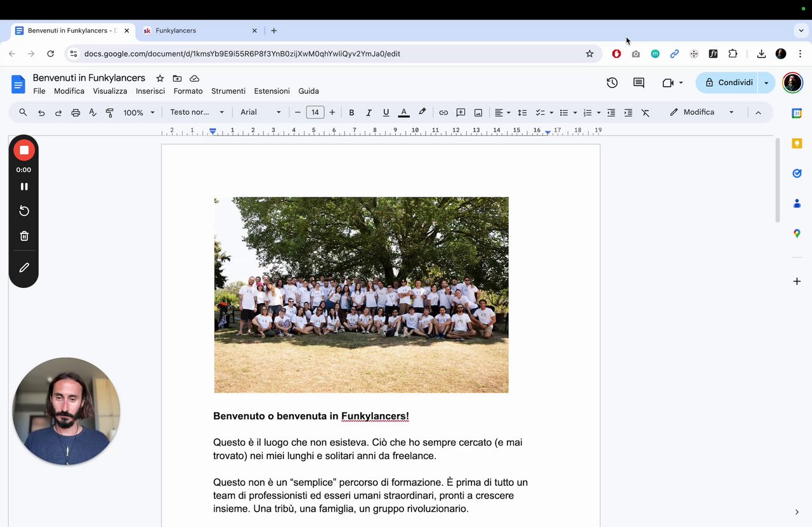Open the Strumenti menu

tap(228, 91)
